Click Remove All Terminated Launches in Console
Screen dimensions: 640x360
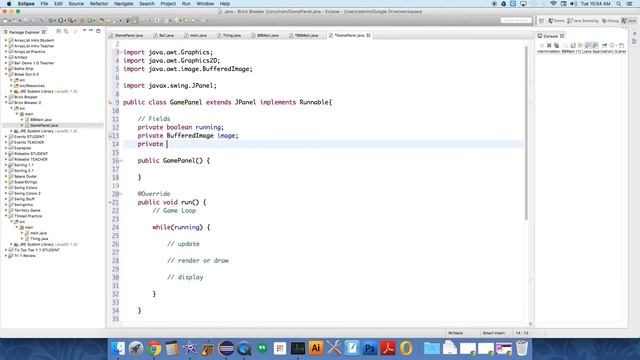tap(556, 45)
